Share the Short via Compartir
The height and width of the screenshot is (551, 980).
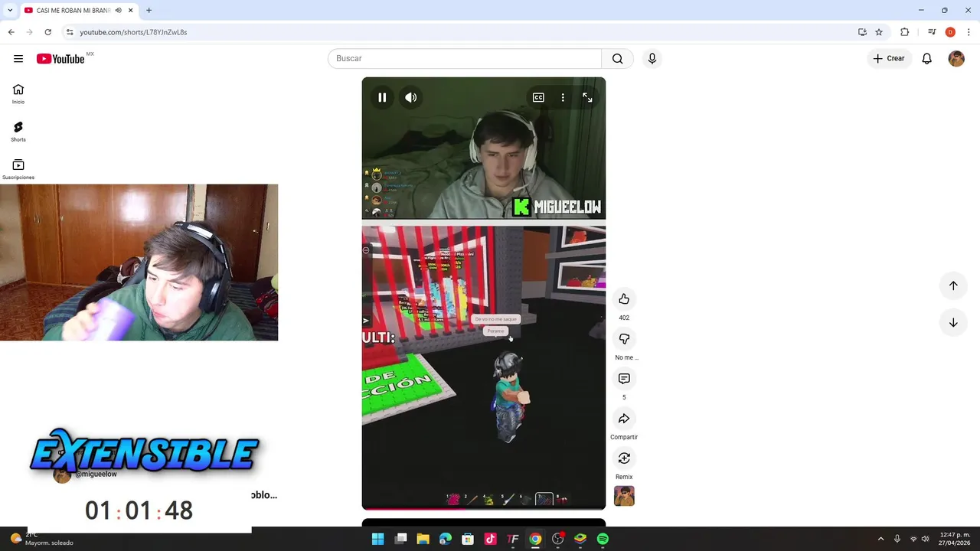[x=624, y=418]
